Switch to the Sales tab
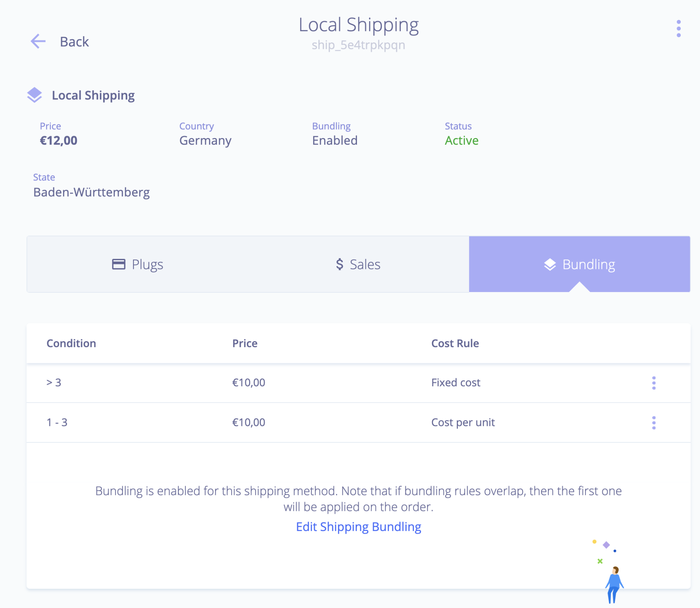700x608 pixels. pyautogui.click(x=358, y=264)
